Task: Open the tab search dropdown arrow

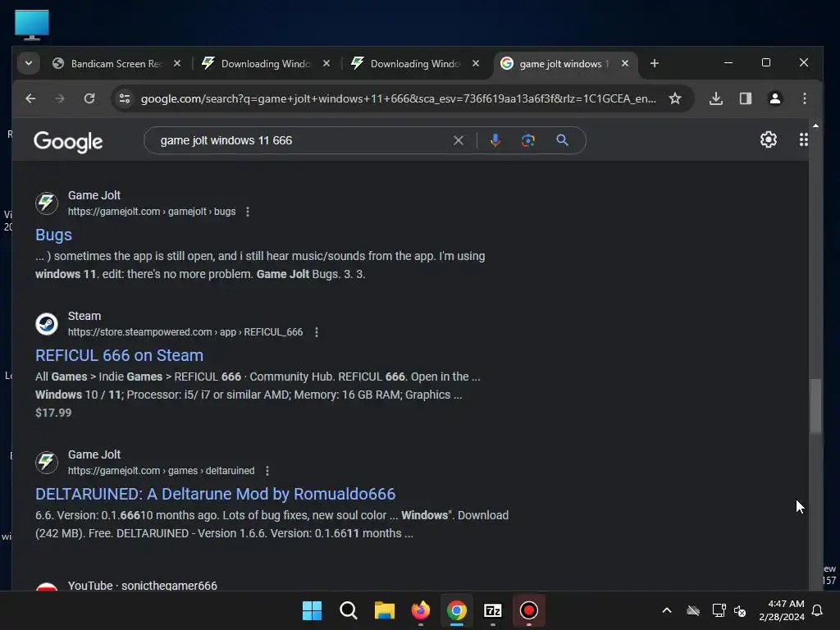Action: tap(29, 64)
